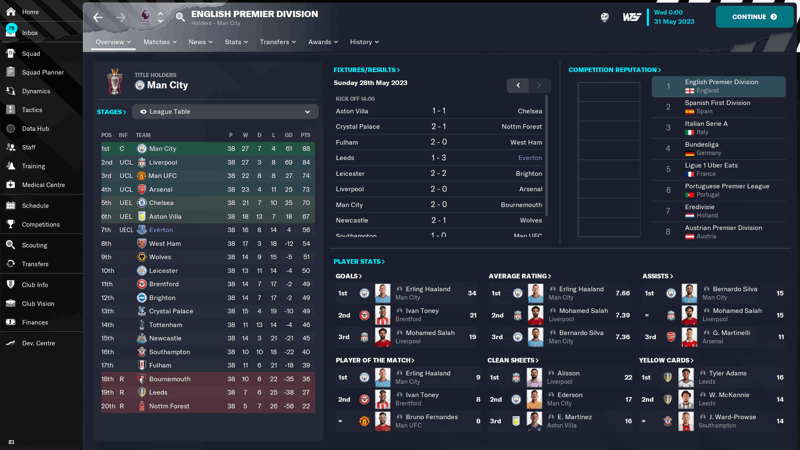
Task: Click Tyler Adams portrait in Yellow Cards
Action: 686,378
